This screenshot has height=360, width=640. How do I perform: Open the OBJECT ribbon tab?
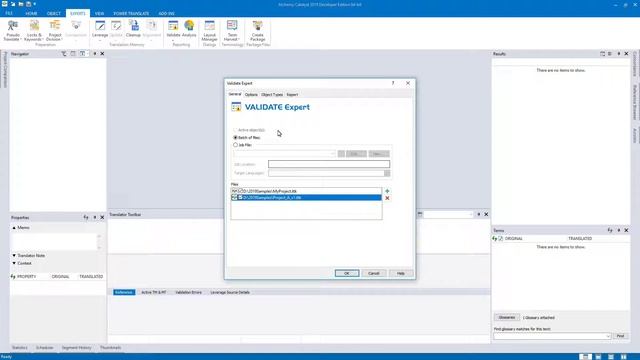tap(53, 13)
